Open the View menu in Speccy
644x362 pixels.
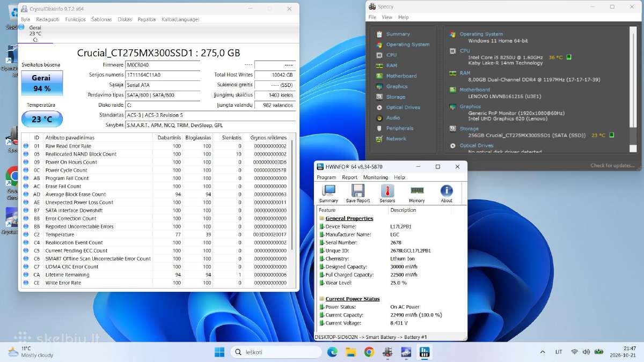(387, 17)
